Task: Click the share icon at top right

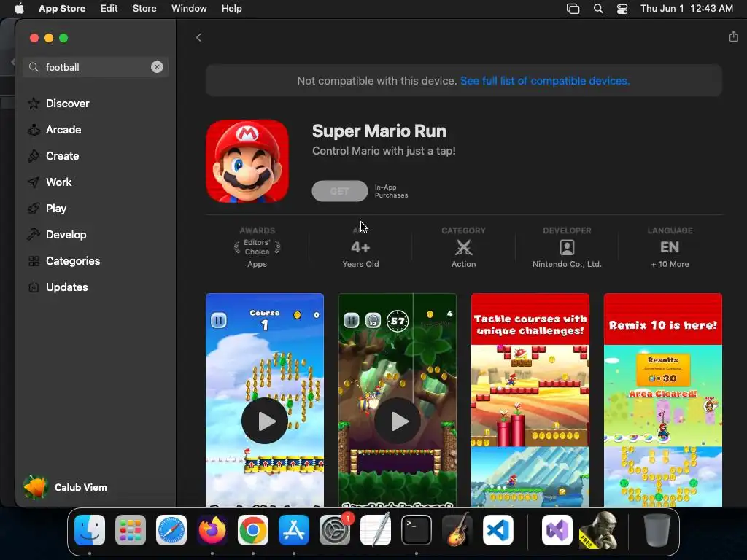Action: coord(733,36)
